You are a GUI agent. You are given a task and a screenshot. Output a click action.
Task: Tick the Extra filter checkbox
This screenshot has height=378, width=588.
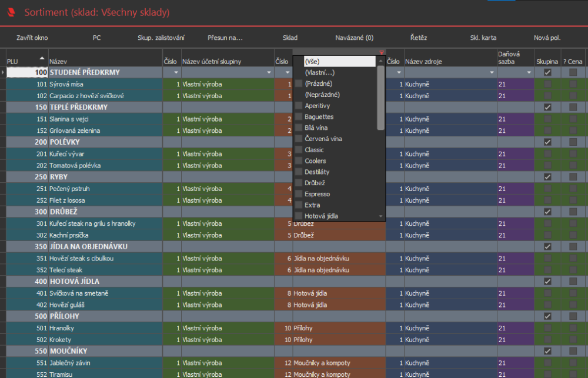coord(299,205)
